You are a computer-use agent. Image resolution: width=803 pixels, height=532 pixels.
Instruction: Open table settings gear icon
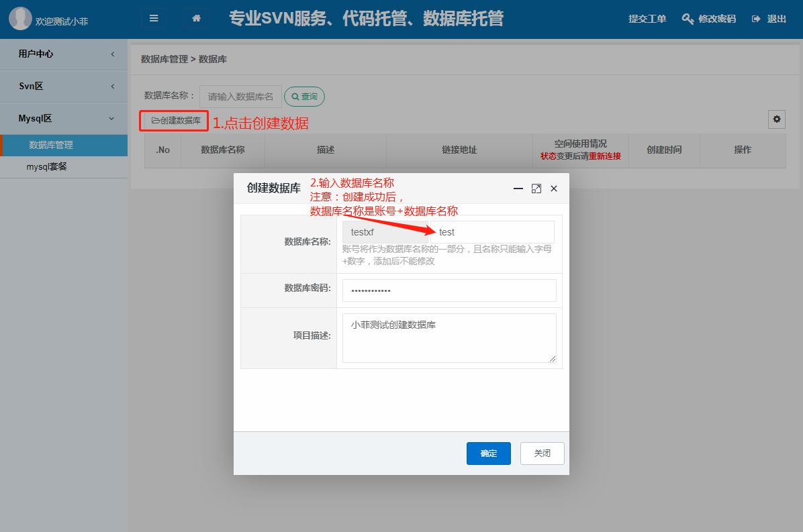pos(777,119)
